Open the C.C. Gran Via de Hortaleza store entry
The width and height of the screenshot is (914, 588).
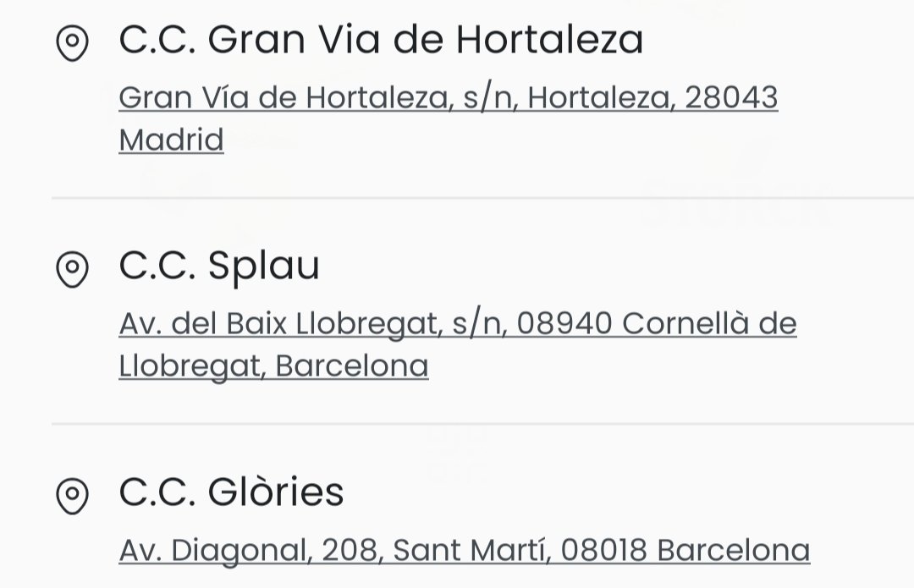(x=381, y=40)
